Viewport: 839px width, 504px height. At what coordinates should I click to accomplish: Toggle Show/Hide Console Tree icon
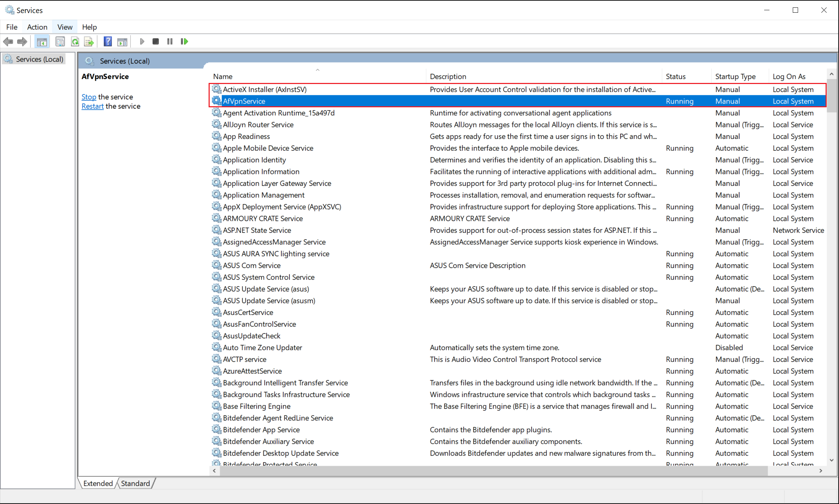point(42,42)
